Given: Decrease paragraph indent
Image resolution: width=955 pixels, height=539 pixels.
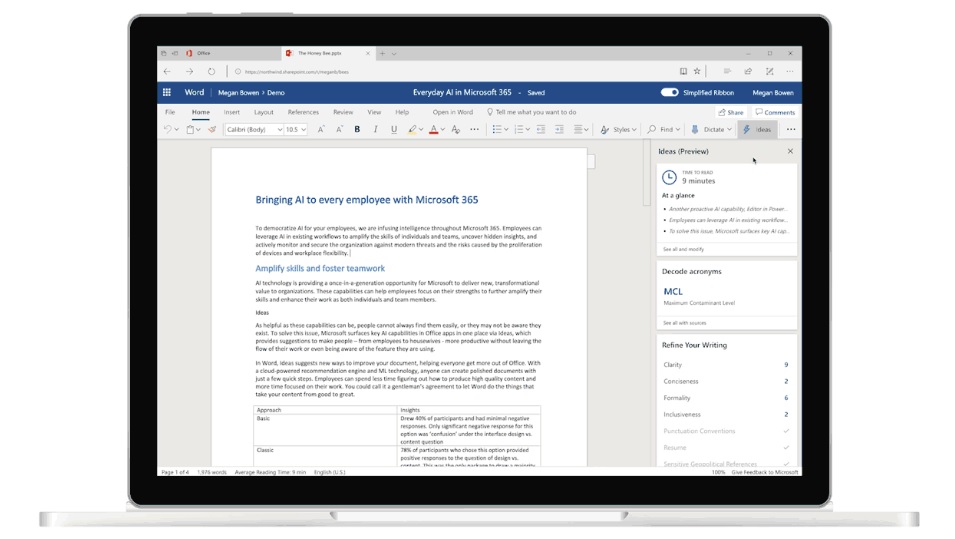Looking at the screenshot, I should click(541, 130).
